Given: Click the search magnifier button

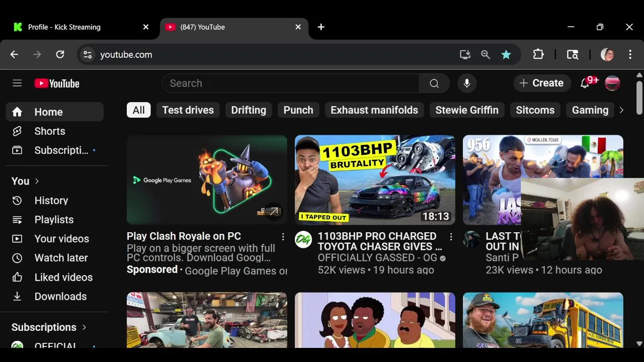Looking at the screenshot, I should point(434,83).
